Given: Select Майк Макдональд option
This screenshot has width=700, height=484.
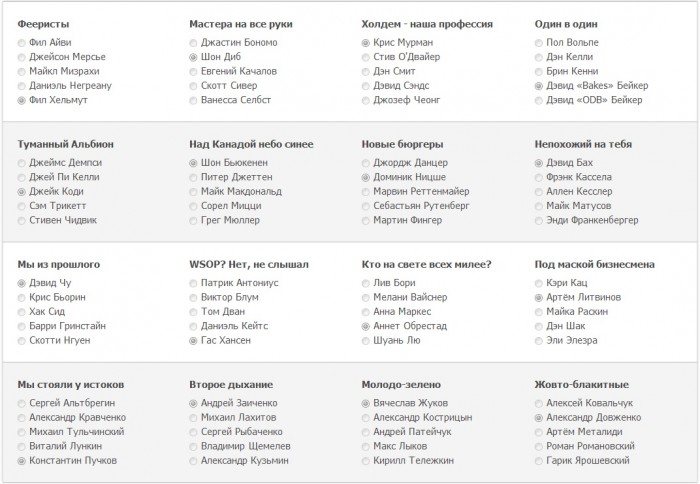Looking at the screenshot, I should (x=195, y=191).
